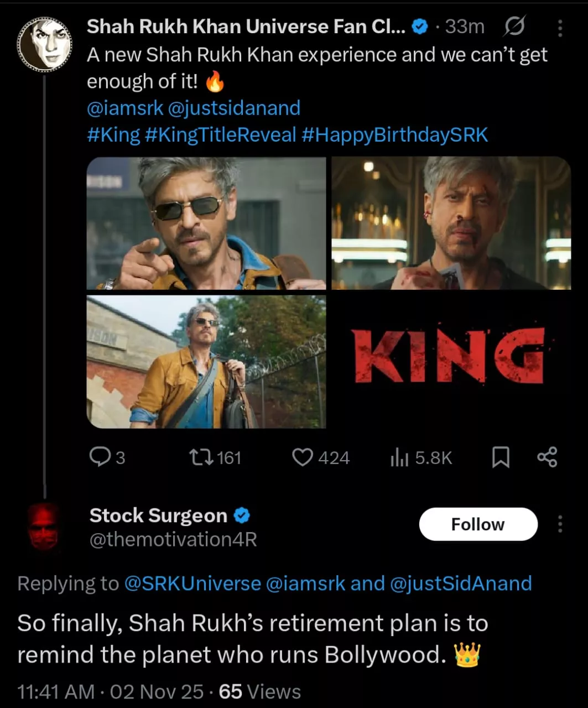
Task: Open @SRKUniverse in the replying-to line
Action: (192, 584)
